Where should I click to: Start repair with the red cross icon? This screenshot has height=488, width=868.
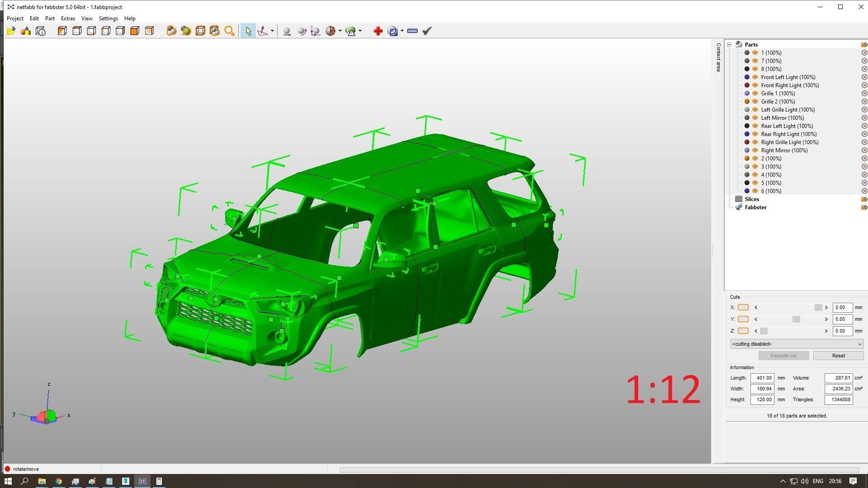pyautogui.click(x=378, y=31)
